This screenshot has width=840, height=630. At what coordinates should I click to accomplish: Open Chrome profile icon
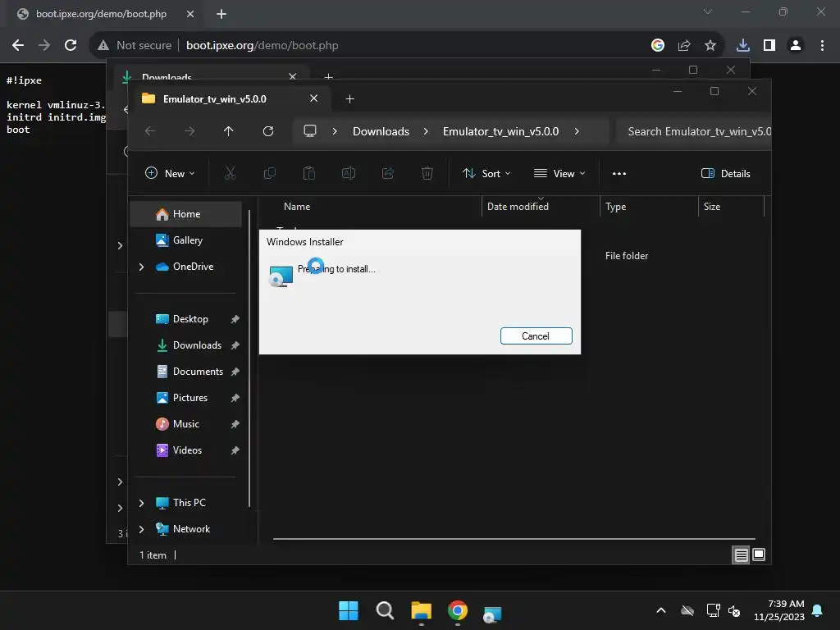[796, 45]
